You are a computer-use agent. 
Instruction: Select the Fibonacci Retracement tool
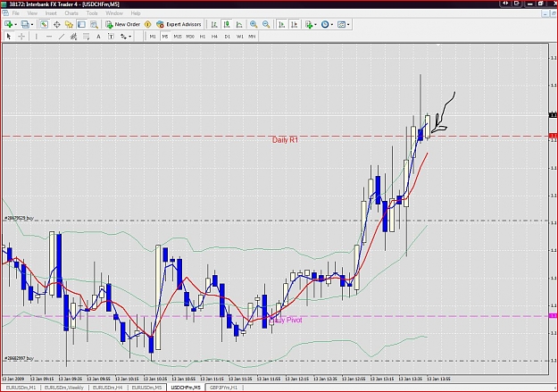pyautogui.click(x=86, y=37)
